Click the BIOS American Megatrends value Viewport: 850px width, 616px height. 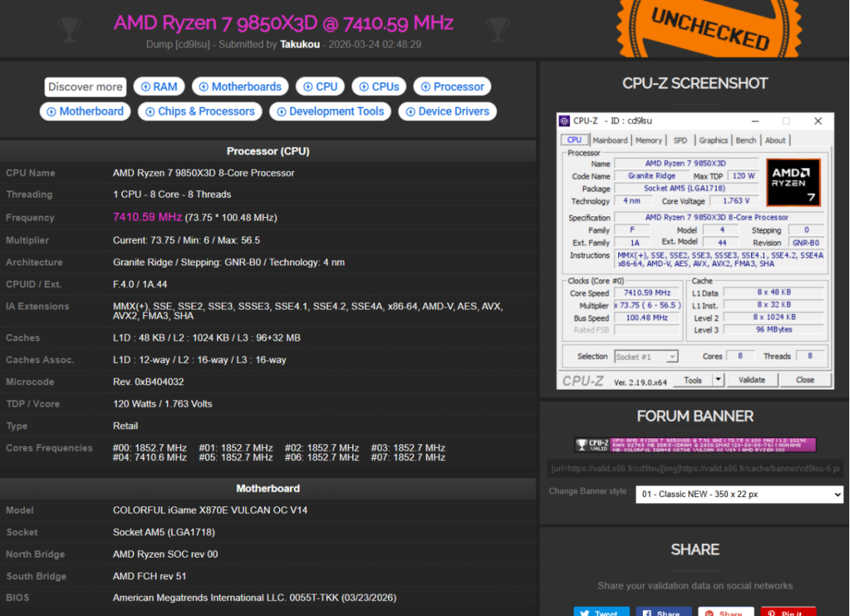coord(254,598)
